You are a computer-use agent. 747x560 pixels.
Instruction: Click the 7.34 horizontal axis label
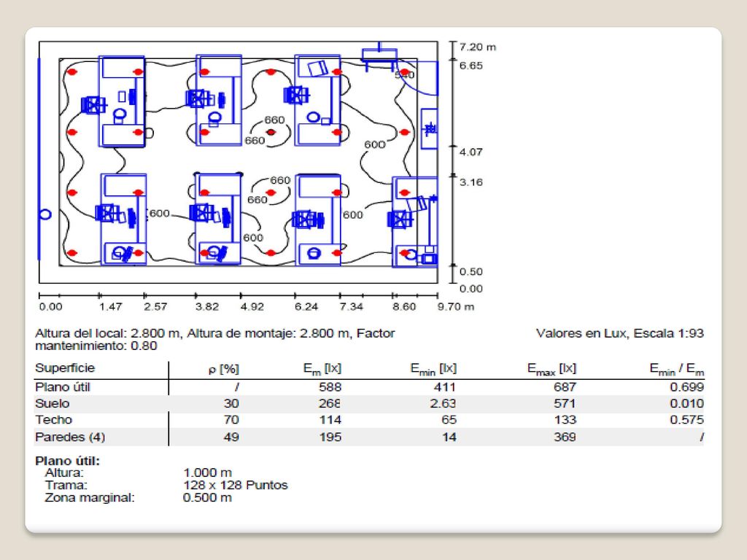[351, 307]
